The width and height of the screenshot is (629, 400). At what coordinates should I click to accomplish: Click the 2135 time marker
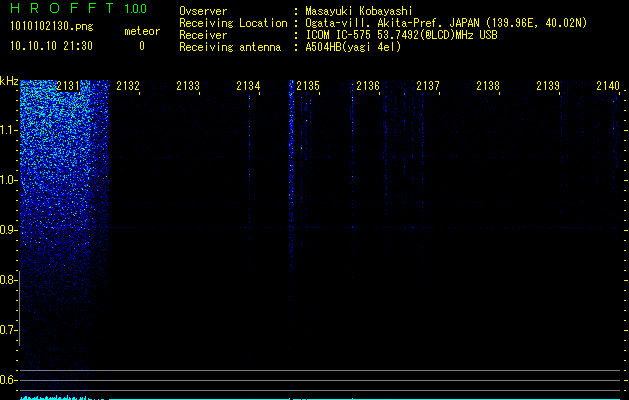[x=308, y=86]
